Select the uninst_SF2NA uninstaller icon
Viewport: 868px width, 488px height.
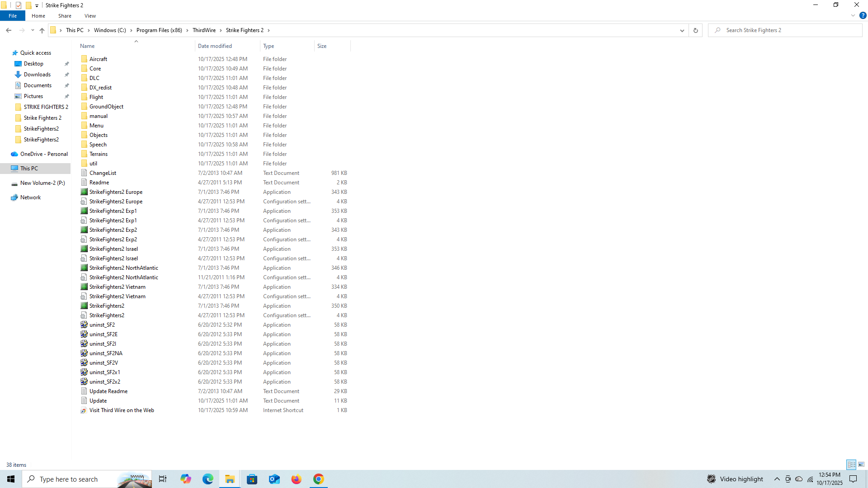(x=84, y=353)
